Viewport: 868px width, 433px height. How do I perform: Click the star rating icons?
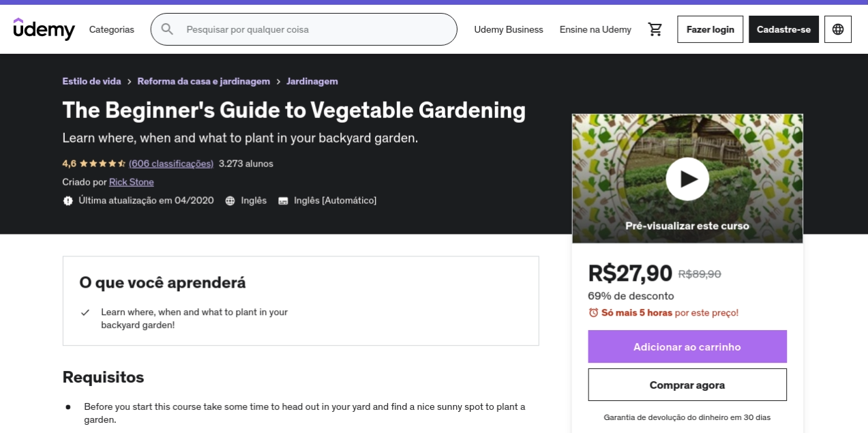click(102, 164)
